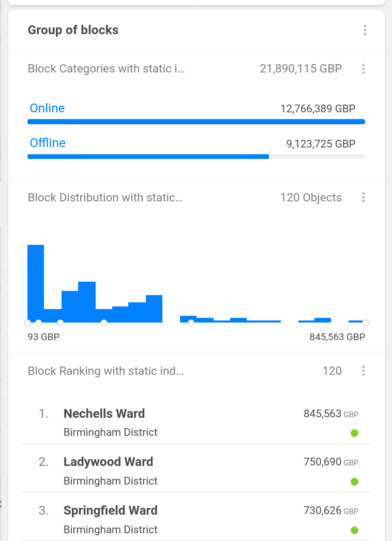The height and width of the screenshot is (541, 392).
Task: Open Group of blocks options menu
Action: [x=365, y=30]
